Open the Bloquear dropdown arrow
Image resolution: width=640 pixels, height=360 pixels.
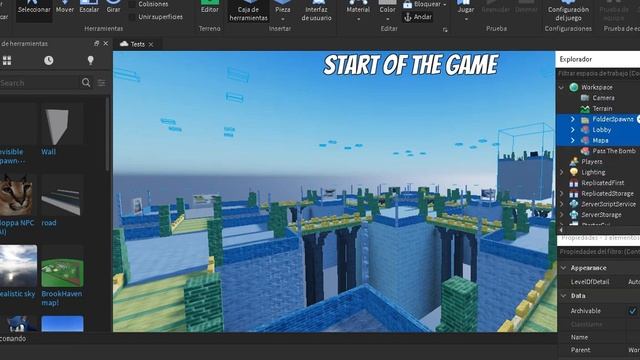(444, 4)
